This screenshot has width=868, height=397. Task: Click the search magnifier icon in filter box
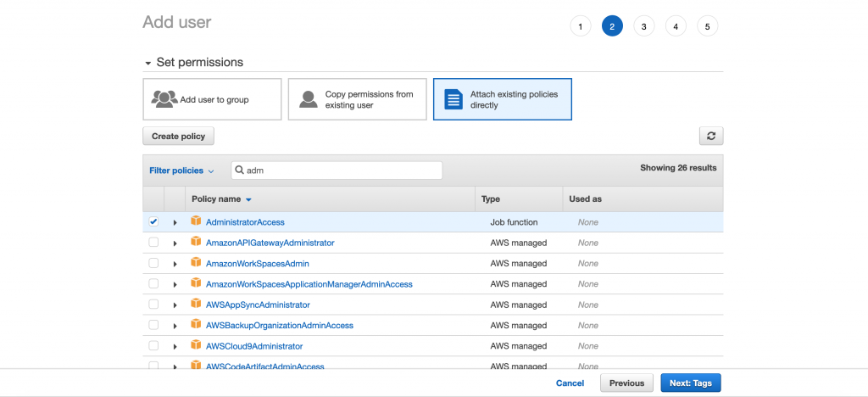tap(240, 171)
